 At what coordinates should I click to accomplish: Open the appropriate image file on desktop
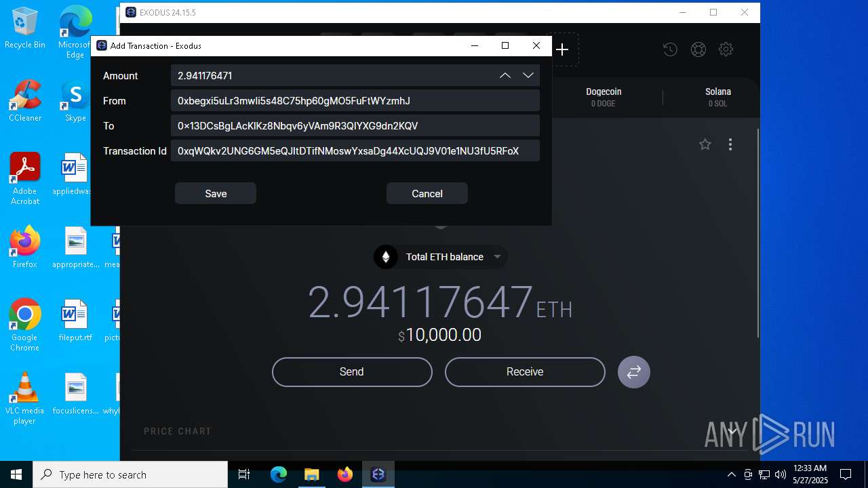point(75,247)
